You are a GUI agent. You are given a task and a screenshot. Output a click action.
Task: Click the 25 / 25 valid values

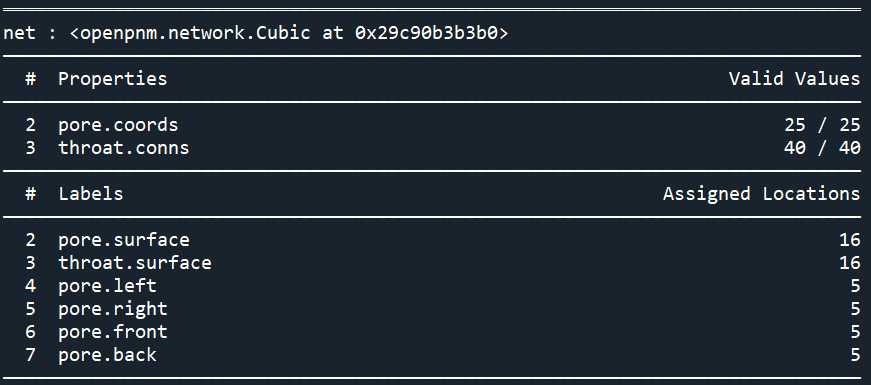pyautogui.click(x=822, y=125)
